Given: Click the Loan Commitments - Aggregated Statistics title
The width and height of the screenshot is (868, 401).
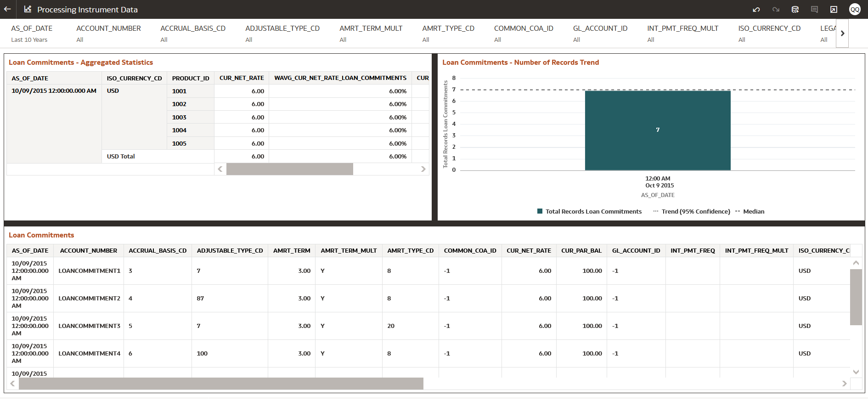Looking at the screenshot, I should [x=81, y=62].
